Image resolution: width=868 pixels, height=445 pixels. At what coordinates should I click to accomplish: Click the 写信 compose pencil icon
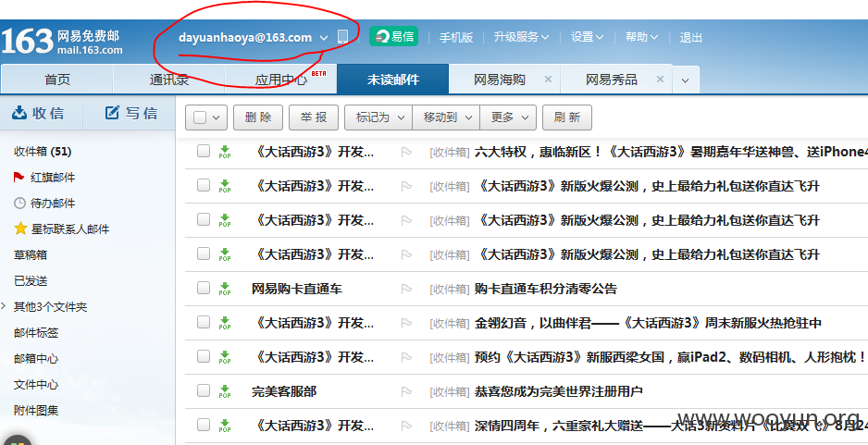pos(112,112)
